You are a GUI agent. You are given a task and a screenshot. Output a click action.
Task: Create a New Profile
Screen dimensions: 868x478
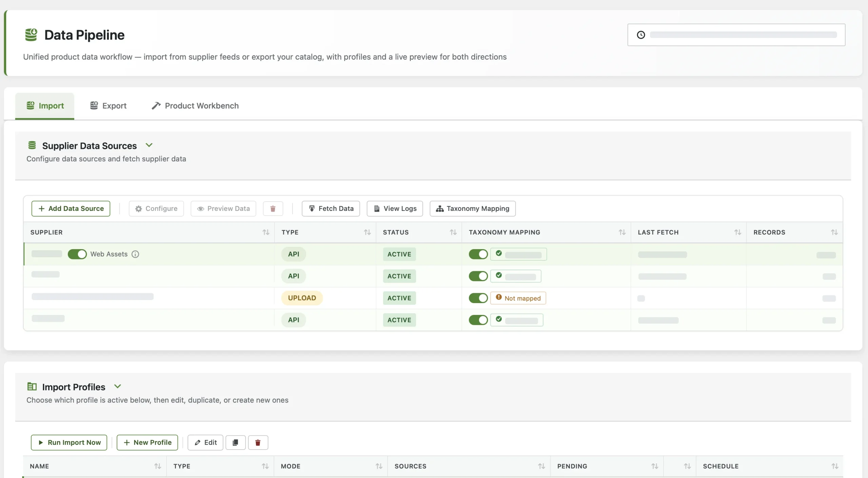pos(147,442)
